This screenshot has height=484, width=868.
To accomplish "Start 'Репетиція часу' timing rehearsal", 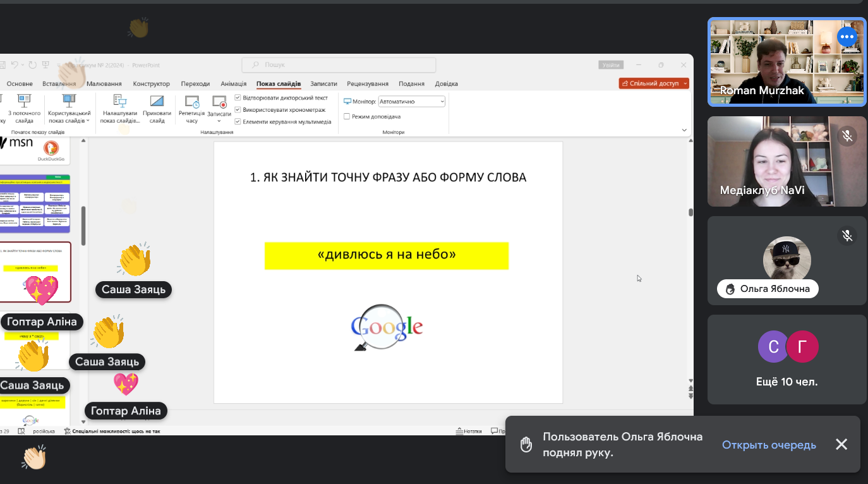I will (x=191, y=101).
